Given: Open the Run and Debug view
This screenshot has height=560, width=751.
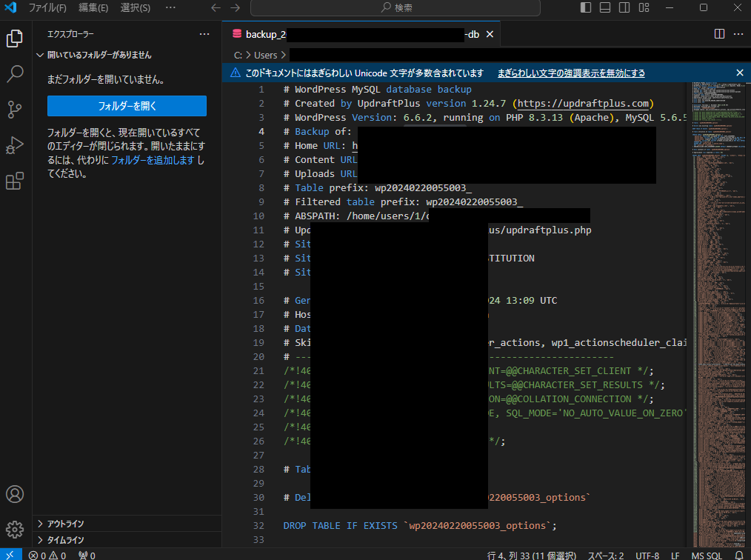Looking at the screenshot, I should tap(15, 145).
